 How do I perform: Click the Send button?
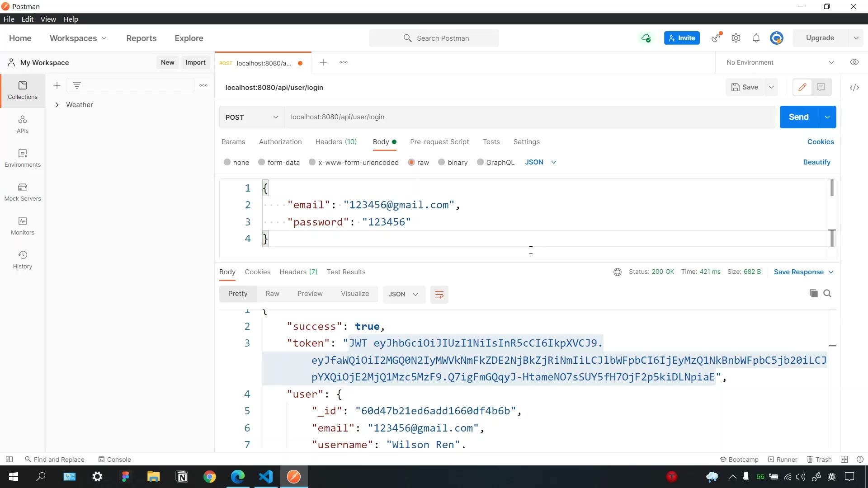[798, 117]
